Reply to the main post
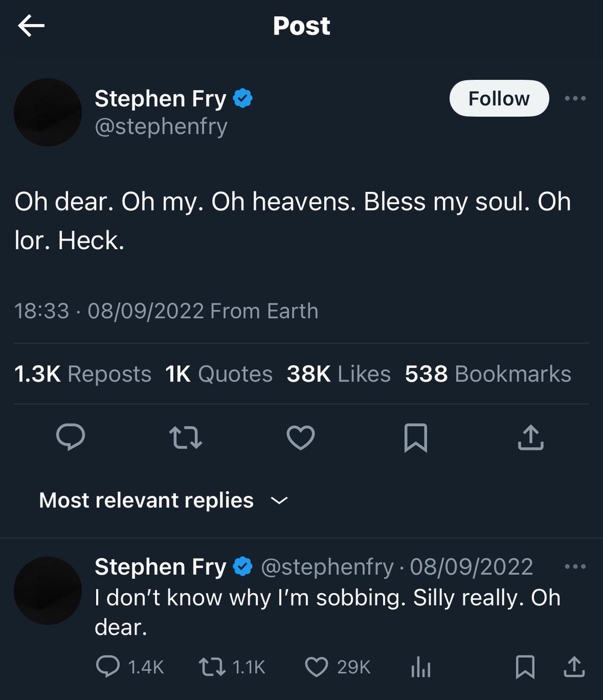The height and width of the screenshot is (700, 603). (71, 437)
